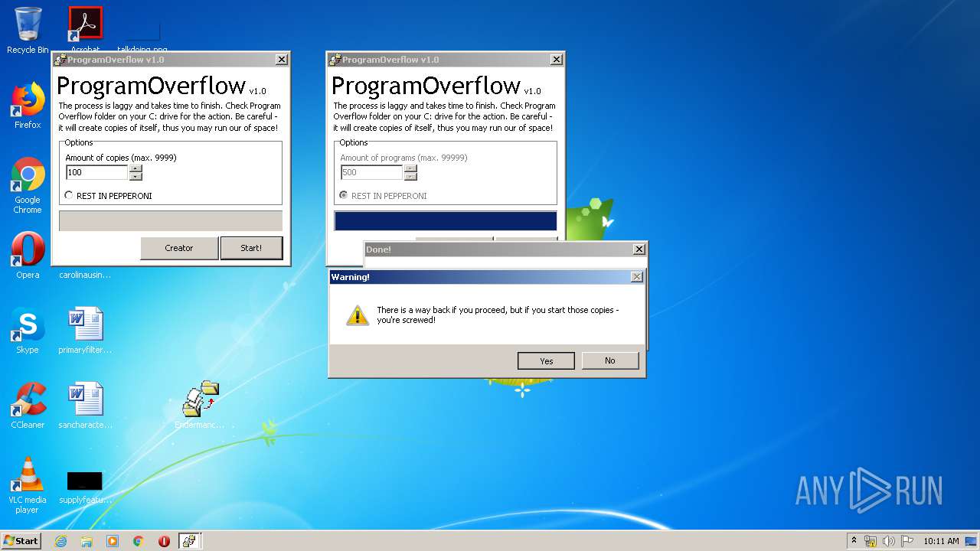Decrease the Amount of programs spinner

(410, 177)
